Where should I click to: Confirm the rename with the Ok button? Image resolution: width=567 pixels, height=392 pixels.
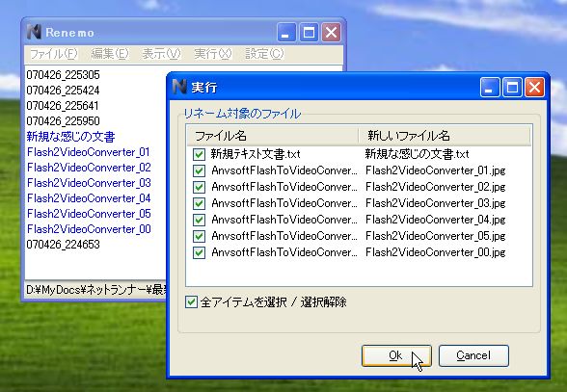[396, 355]
